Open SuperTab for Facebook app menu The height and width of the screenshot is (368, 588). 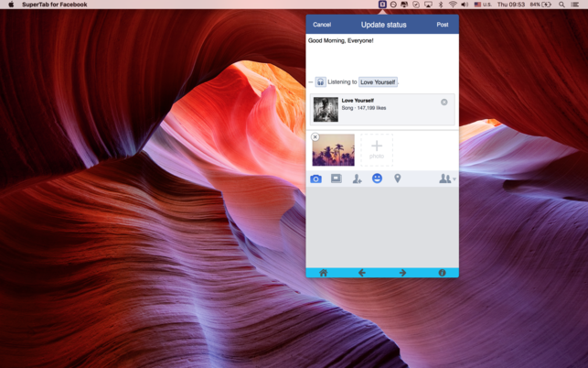click(55, 5)
